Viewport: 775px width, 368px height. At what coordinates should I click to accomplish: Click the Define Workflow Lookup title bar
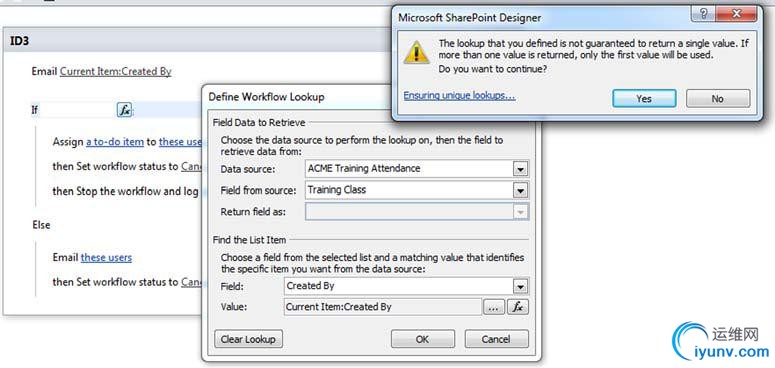point(297,97)
